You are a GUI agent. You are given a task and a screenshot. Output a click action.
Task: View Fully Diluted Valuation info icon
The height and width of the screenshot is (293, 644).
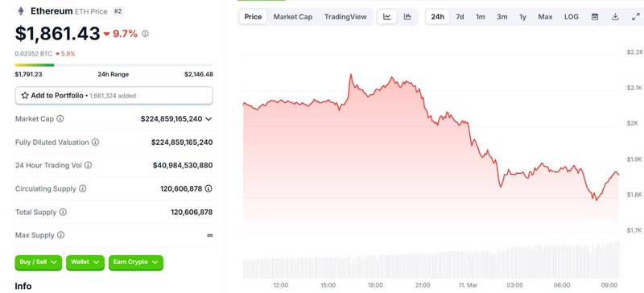pyautogui.click(x=95, y=142)
